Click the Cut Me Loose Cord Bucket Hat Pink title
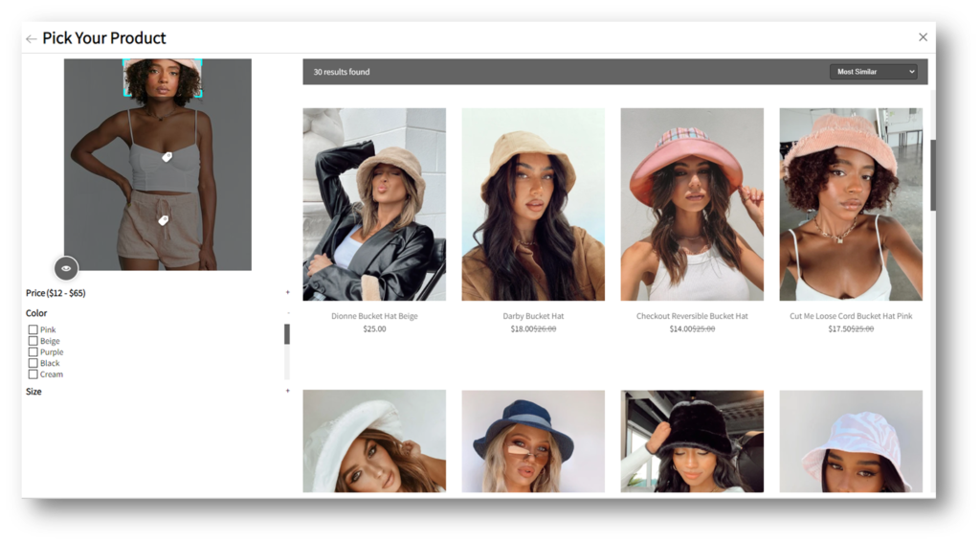The image size is (980, 543). pyautogui.click(x=851, y=316)
